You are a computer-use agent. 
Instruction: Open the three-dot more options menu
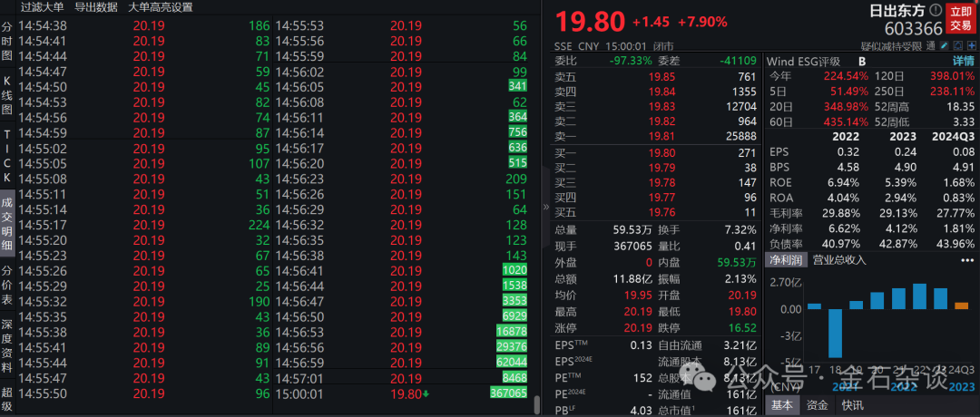pos(967,260)
